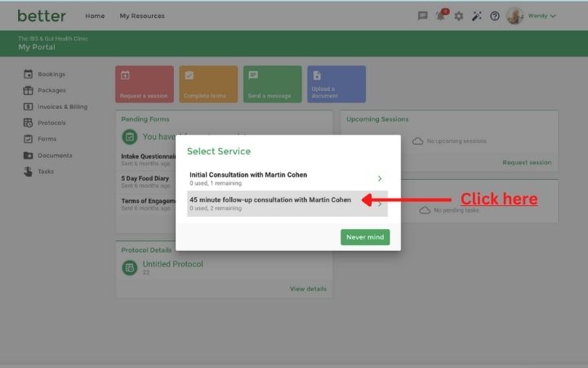Open the help question mark icon

(495, 16)
